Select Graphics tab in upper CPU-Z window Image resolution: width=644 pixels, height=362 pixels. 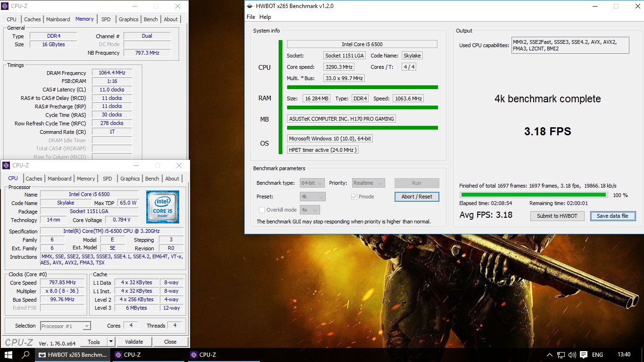tap(129, 19)
